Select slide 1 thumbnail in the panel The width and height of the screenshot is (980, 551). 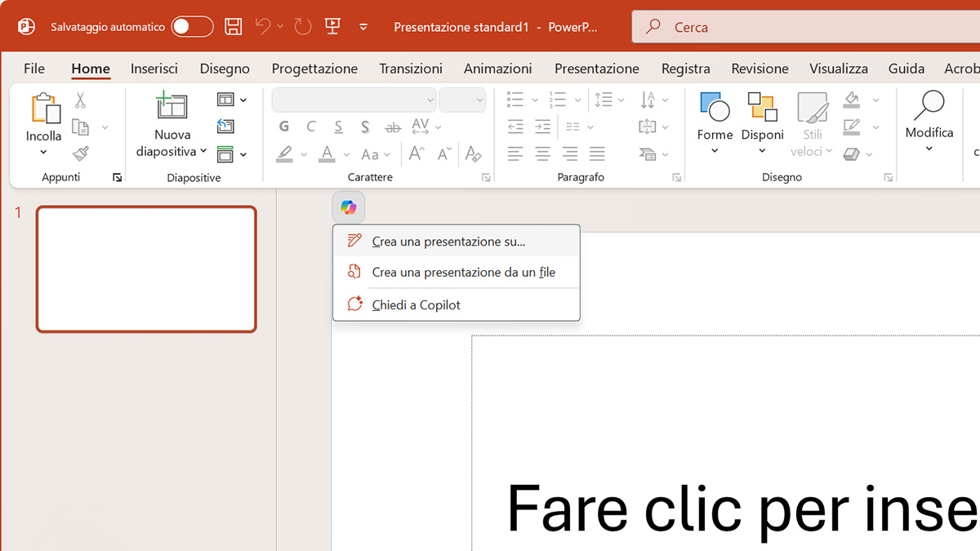click(146, 269)
